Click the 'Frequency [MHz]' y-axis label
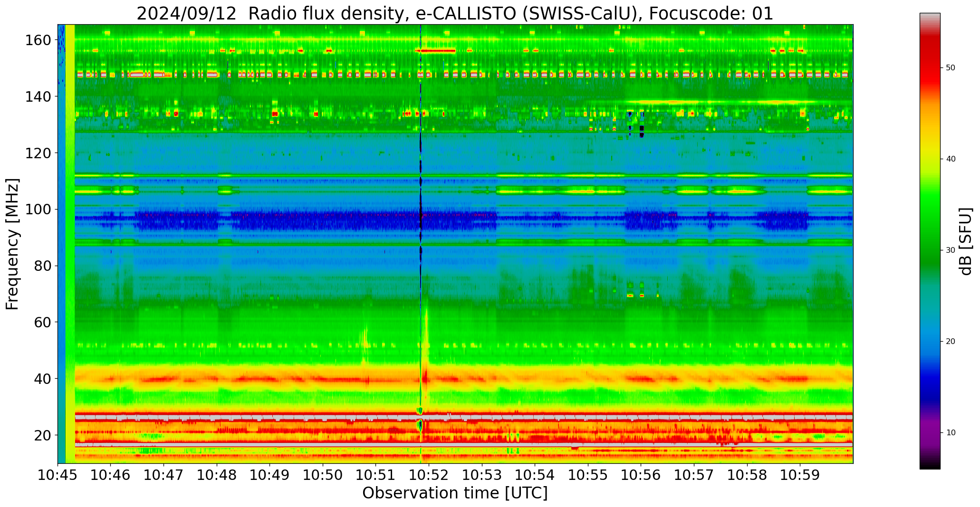This screenshot has width=980, height=507. tap(13, 244)
